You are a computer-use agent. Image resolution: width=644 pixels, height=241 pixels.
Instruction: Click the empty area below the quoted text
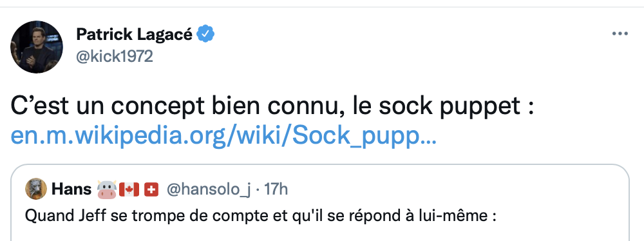[320, 234]
